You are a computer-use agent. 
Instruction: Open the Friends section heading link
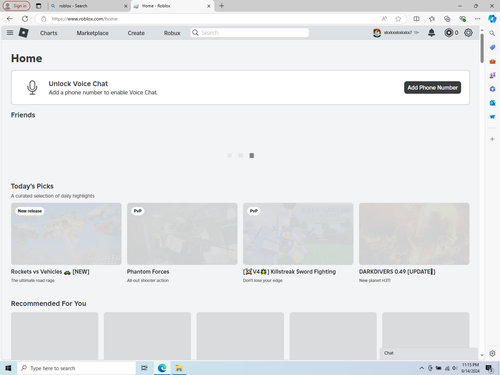click(x=23, y=115)
